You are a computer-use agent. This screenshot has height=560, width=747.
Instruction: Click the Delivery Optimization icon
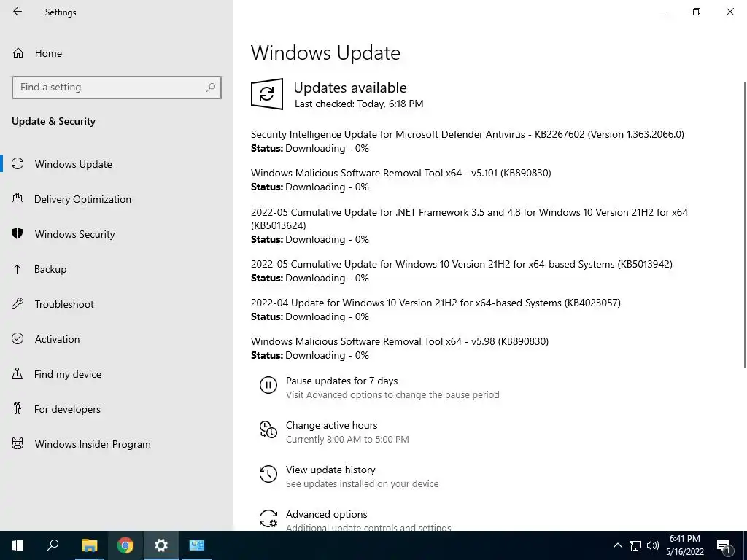point(18,198)
